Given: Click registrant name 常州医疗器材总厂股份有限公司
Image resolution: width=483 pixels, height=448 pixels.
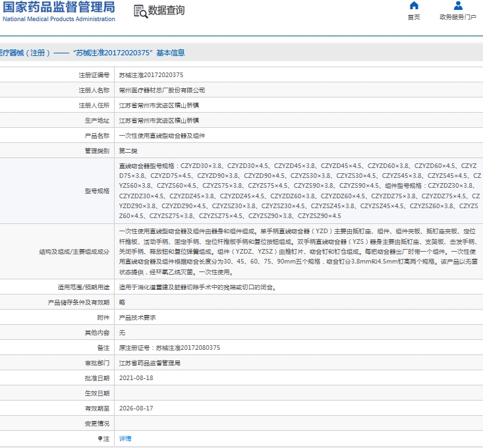Looking at the screenshot, I should (162, 90).
